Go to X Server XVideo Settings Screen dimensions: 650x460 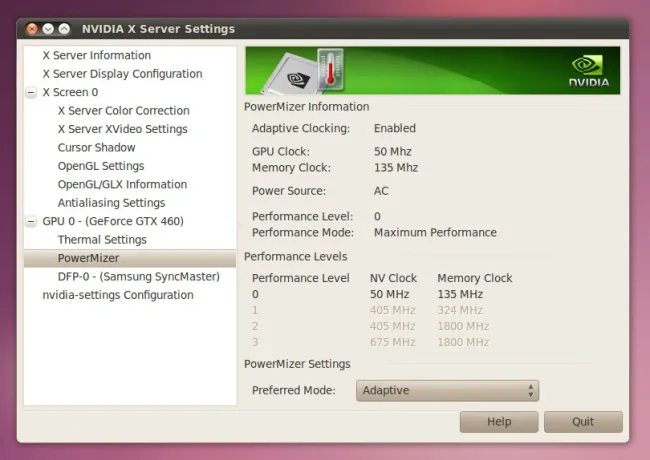123,129
